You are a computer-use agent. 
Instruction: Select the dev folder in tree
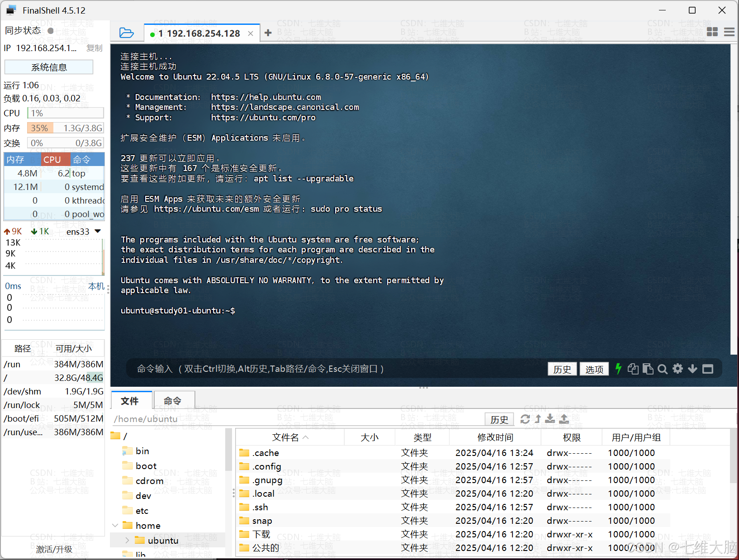(143, 496)
